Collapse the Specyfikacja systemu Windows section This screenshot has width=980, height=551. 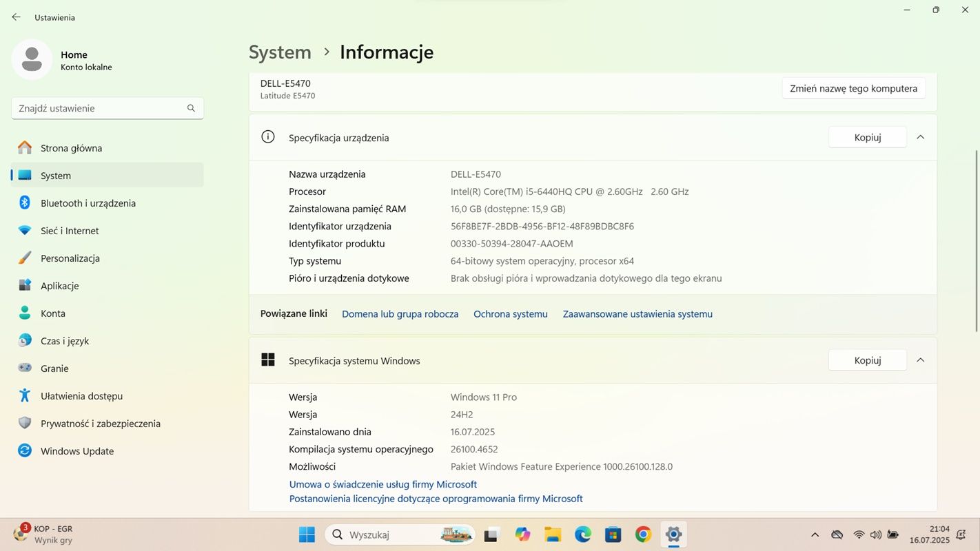[921, 360]
